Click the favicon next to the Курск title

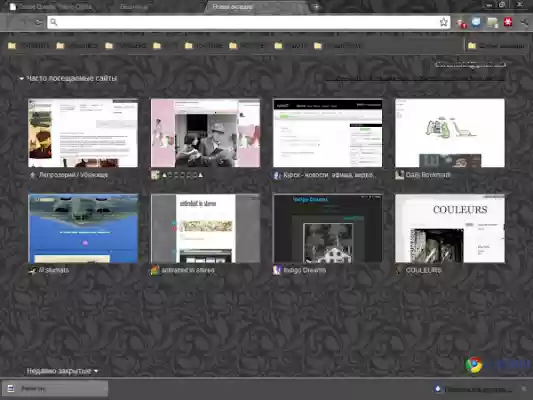click(x=277, y=175)
